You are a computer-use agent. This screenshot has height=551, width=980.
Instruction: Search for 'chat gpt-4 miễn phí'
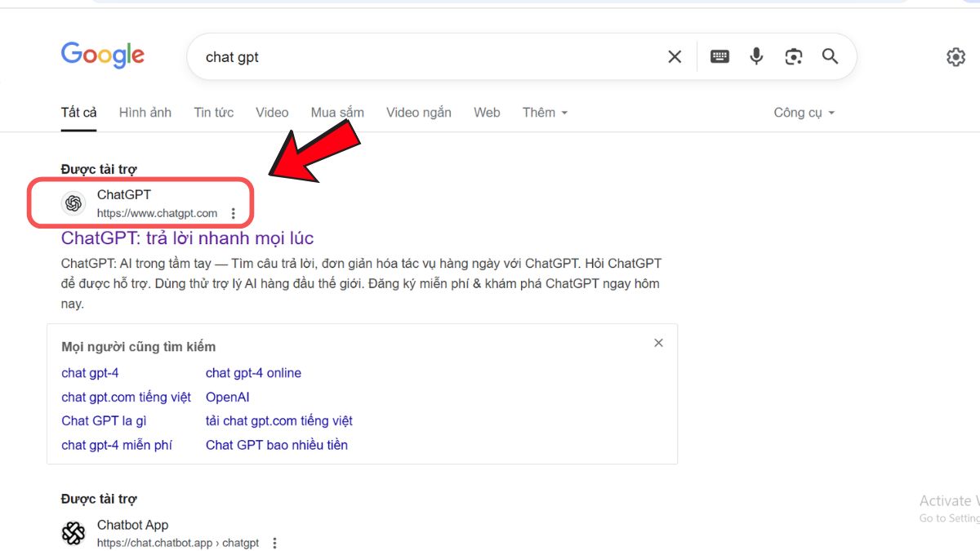point(117,445)
